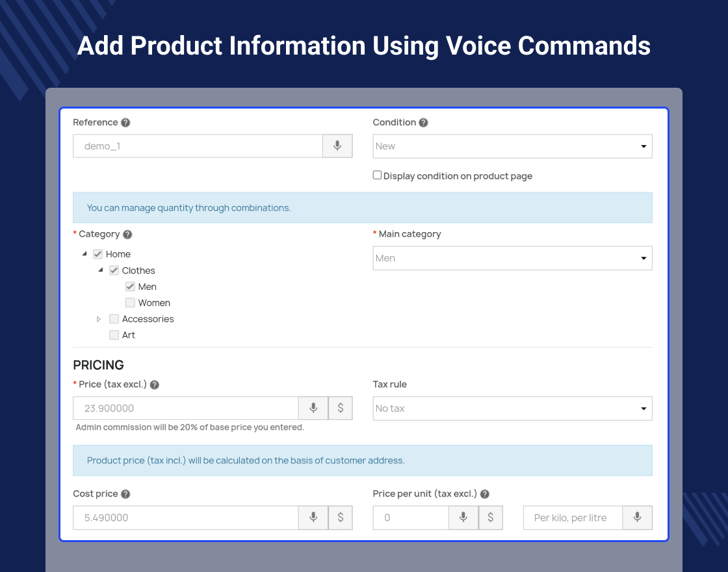The image size is (728, 572).
Task: Click the Price per unit amount field
Action: (x=411, y=517)
